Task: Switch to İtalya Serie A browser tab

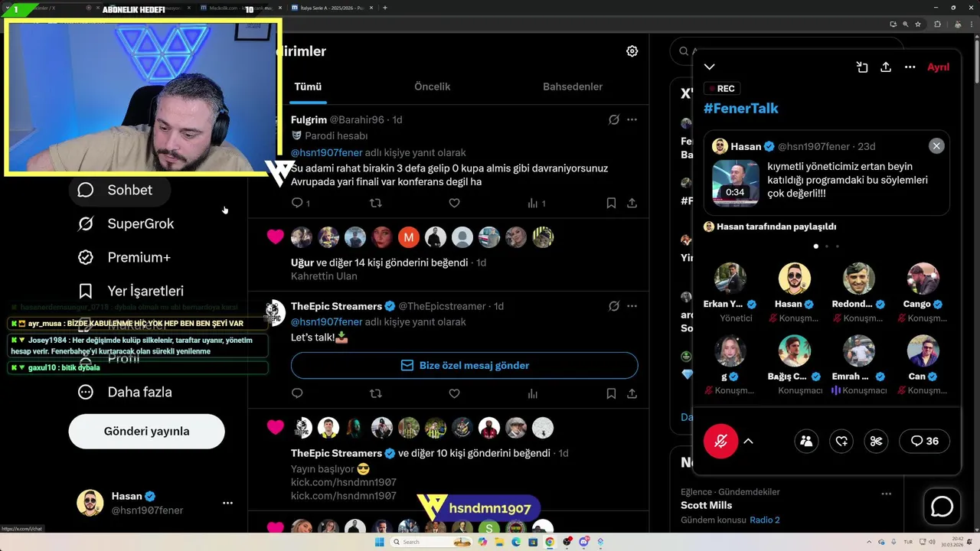Action: click(334, 8)
